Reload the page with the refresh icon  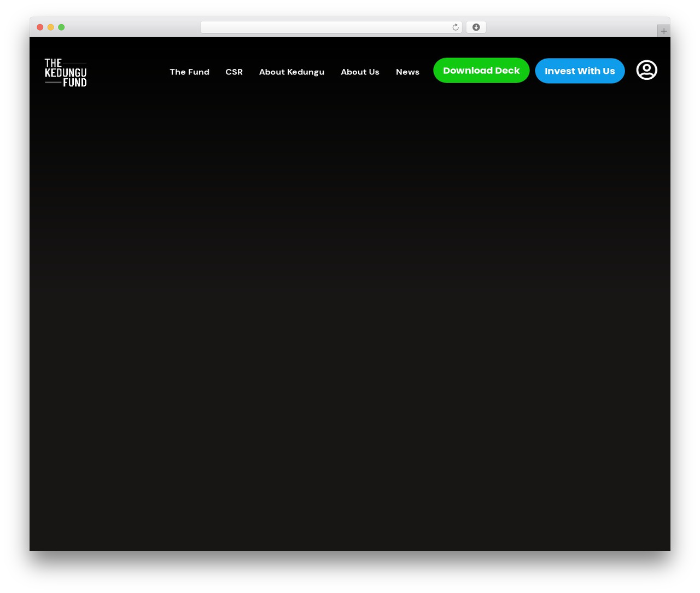[456, 27]
